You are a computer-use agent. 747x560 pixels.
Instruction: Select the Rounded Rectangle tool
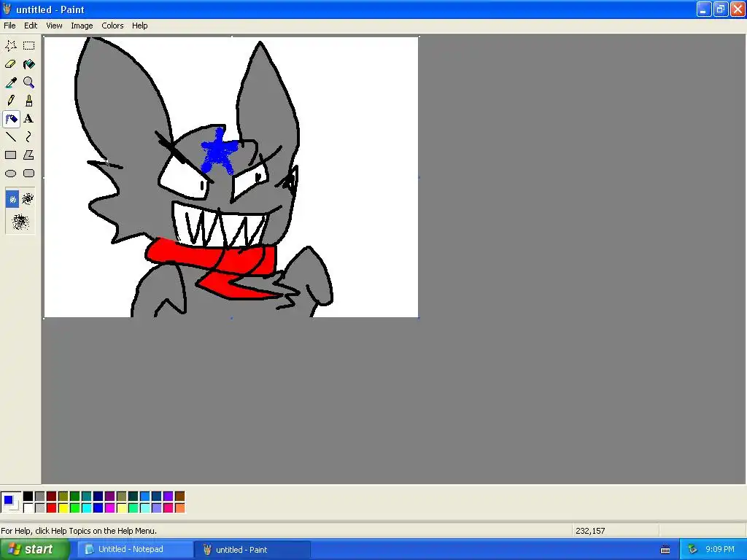29,174
